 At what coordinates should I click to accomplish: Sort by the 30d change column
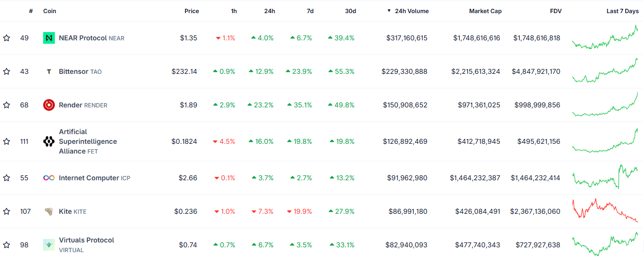coord(350,11)
